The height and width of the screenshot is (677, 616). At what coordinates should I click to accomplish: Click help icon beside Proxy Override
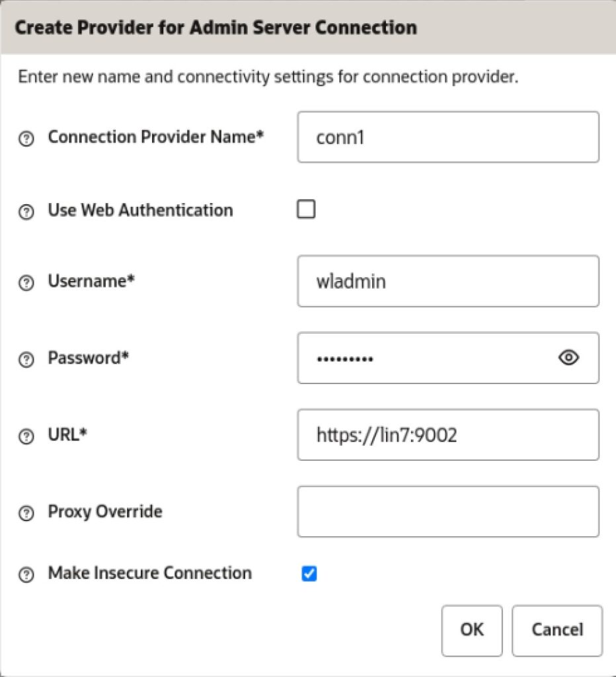click(x=26, y=513)
